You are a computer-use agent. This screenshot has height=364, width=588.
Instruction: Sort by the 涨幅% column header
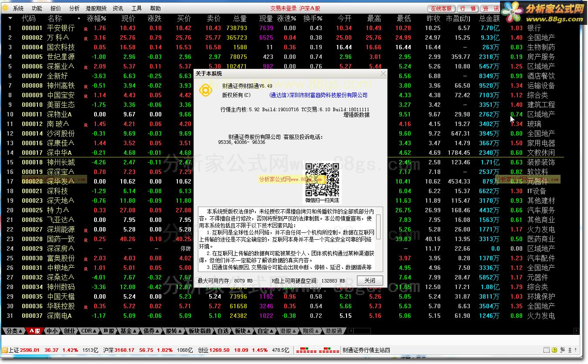point(96,19)
